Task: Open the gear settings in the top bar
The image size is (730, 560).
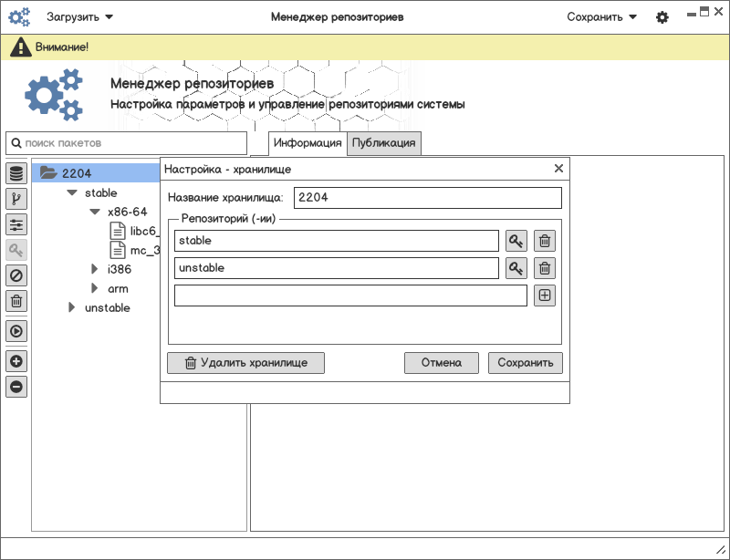Action: coord(662,17)
